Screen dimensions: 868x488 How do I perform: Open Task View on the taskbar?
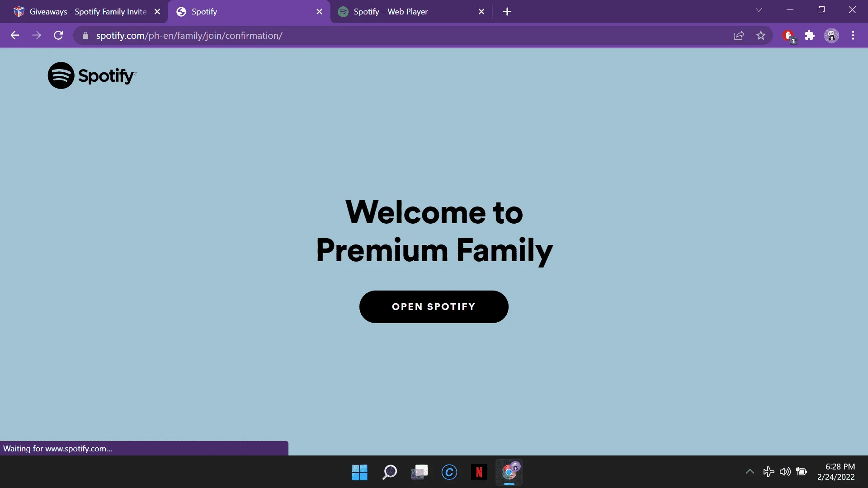pyautogui.click(x=420, y=473)
